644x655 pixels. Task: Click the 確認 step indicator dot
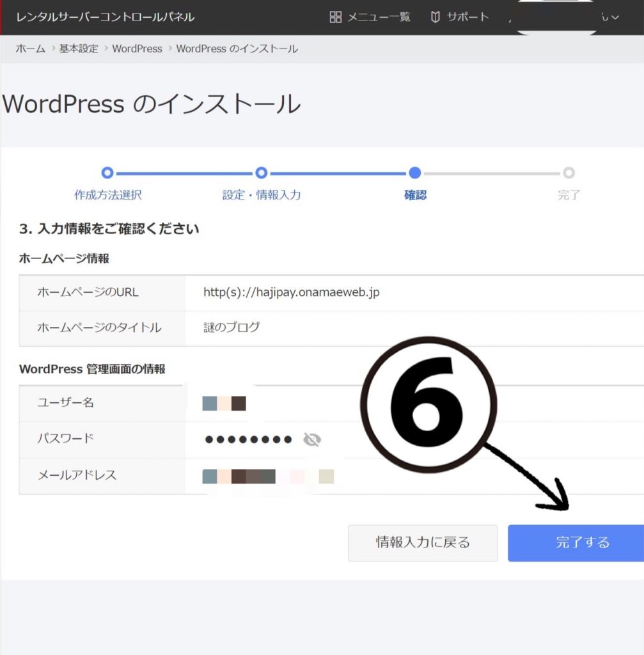(414, 173)
